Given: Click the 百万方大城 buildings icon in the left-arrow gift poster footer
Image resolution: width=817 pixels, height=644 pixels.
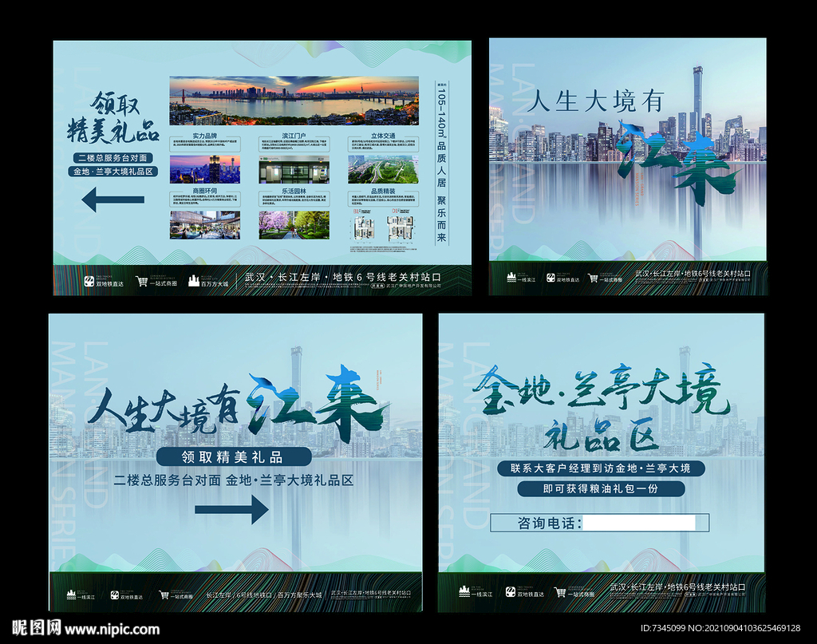Looking at the screenshot, I should [194, 281].
